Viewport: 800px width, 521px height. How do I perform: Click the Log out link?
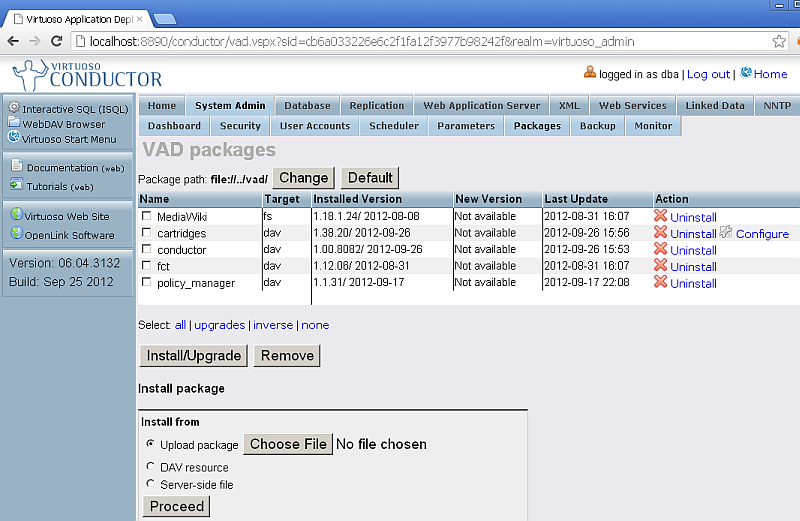[x=708, y=74]
